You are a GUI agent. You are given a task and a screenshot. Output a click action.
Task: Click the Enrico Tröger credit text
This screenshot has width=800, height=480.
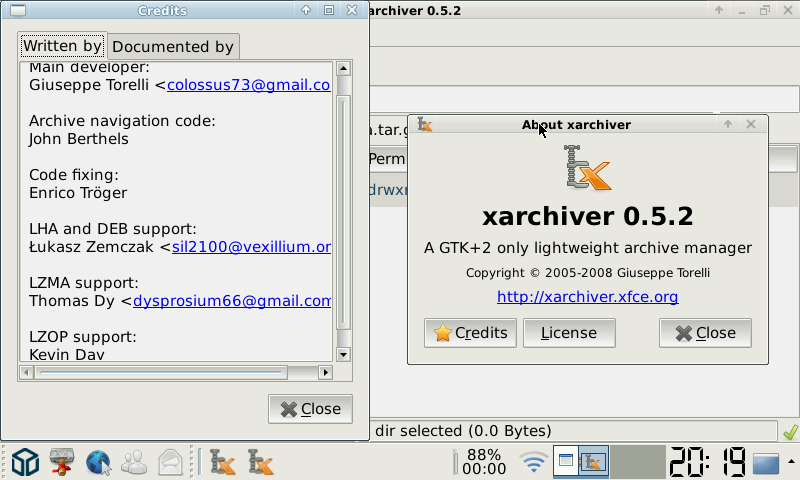point(78,193)
